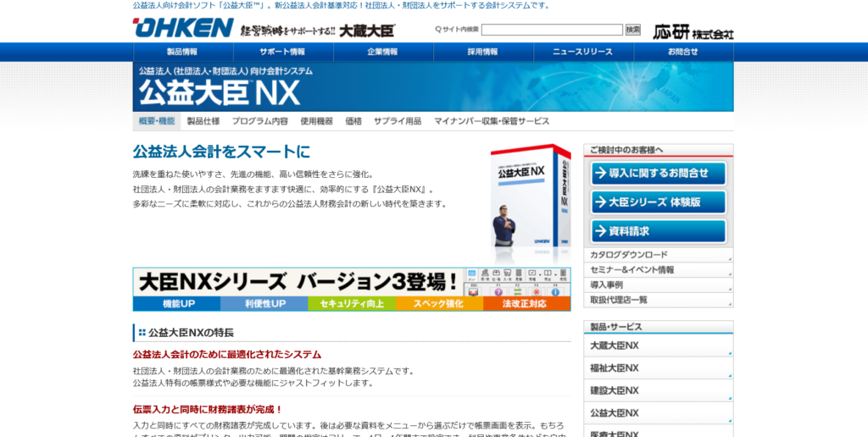868x437 pixels.
Task: Switch to the 価格 tab
Action: (353, 121)
